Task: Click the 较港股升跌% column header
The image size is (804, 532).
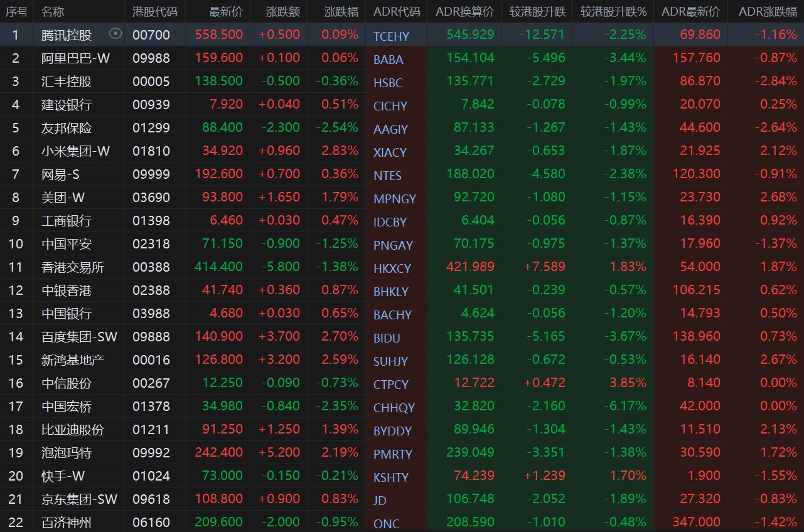Action: point(613,12)
